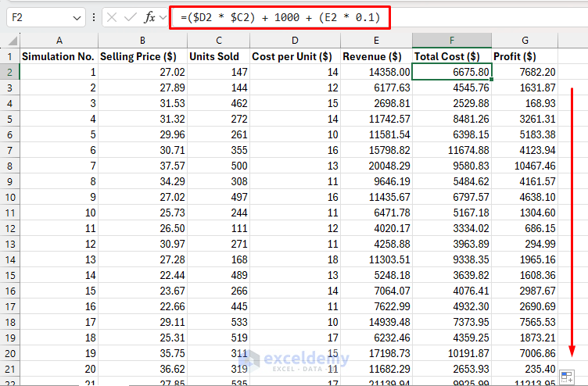
Task: Open the Auto Fill Options button
Action: pos(567,377)
